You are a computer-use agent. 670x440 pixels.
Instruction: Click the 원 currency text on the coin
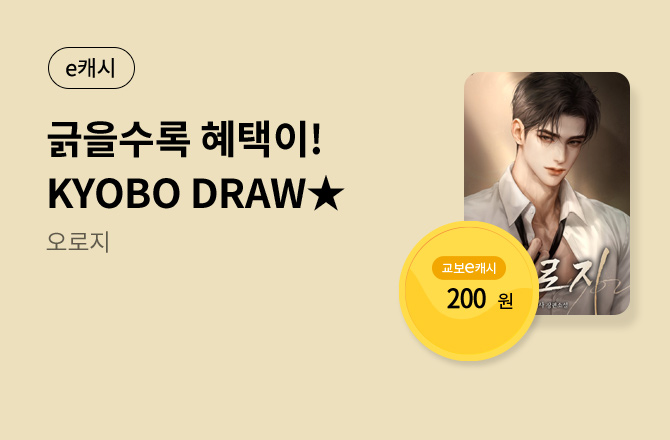505,301
